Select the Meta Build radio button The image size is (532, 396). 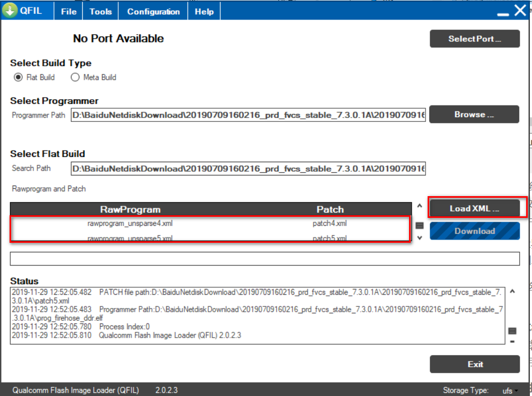coord(75,77)
